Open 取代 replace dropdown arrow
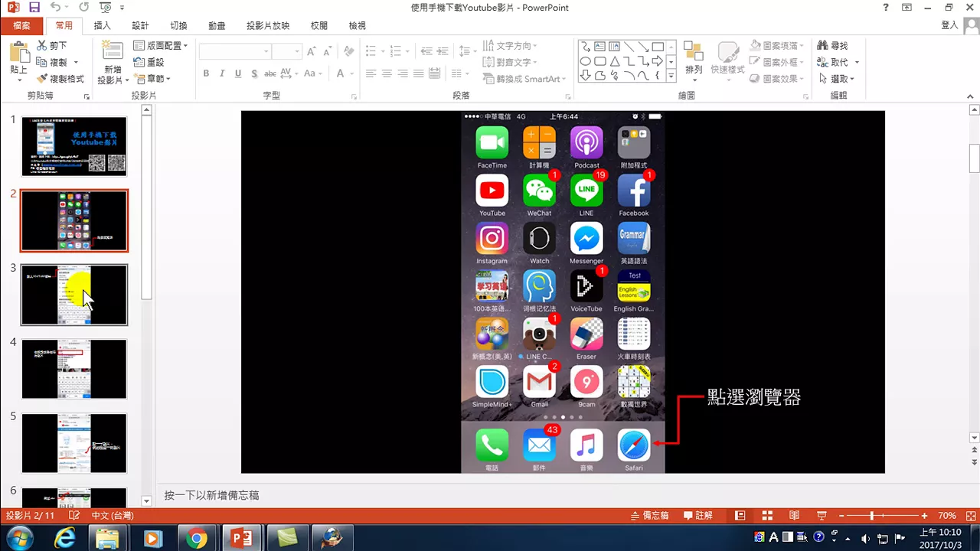 point(857,63)
